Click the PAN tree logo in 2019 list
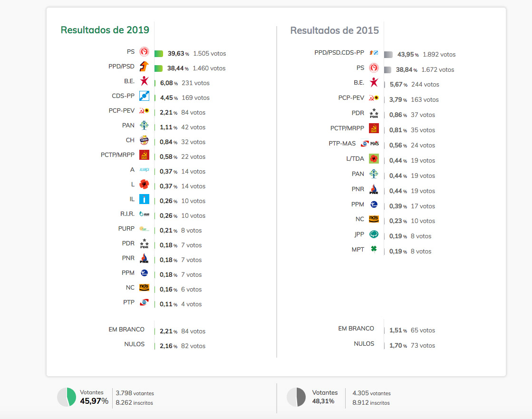The image size is (532, 419). 144,125
